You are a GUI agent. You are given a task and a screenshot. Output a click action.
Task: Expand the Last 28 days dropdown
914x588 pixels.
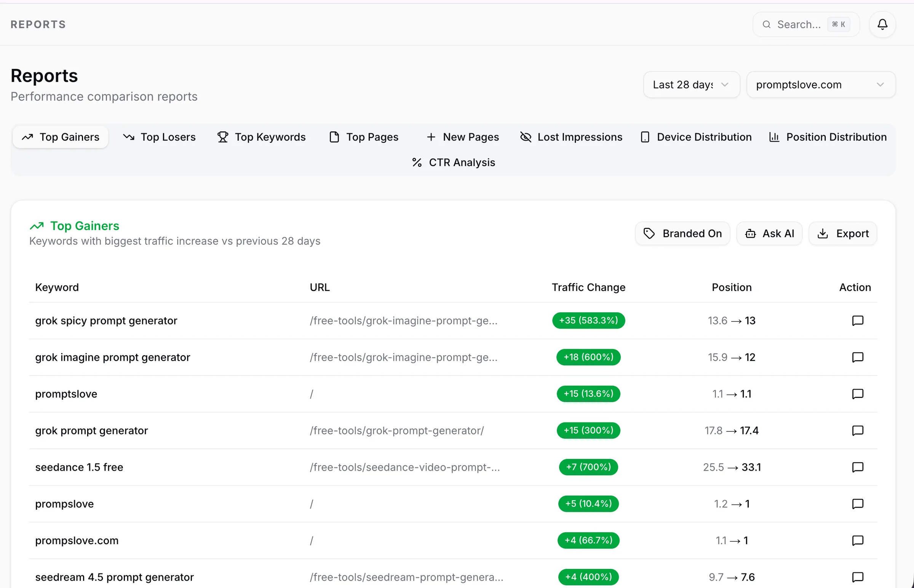tap(691, 85)
